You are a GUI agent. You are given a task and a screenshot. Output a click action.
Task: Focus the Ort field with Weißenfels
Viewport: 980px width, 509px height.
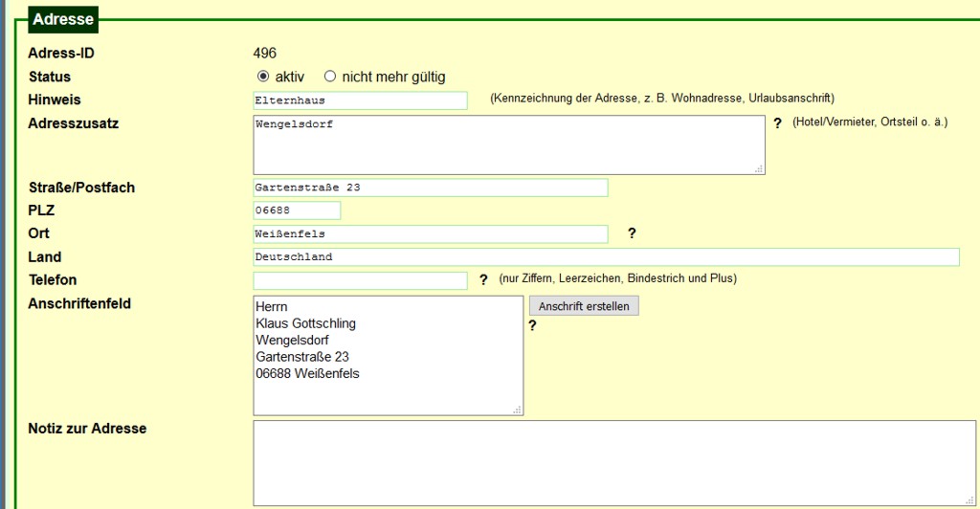click(x=430, y=234)
